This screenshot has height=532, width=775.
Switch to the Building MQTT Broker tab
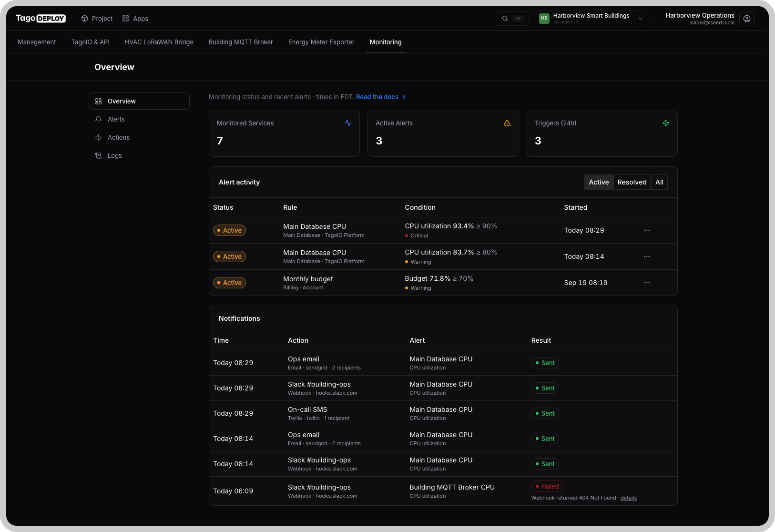click(241, 42)
